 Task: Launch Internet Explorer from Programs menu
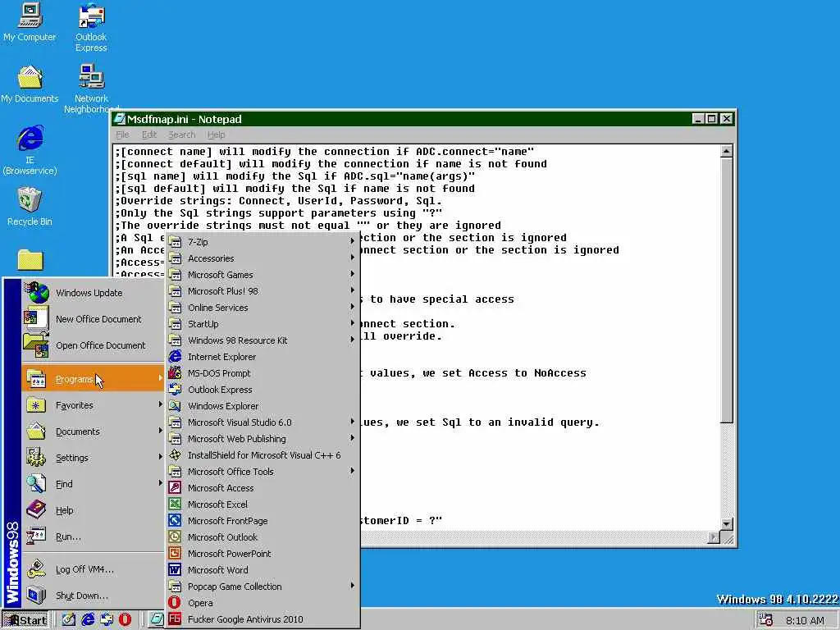click(262, 357)
